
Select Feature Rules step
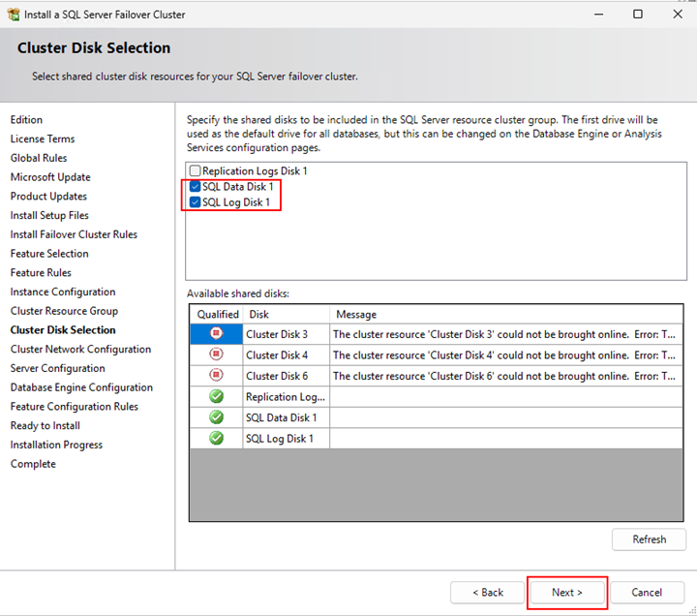tap(41, 272)
